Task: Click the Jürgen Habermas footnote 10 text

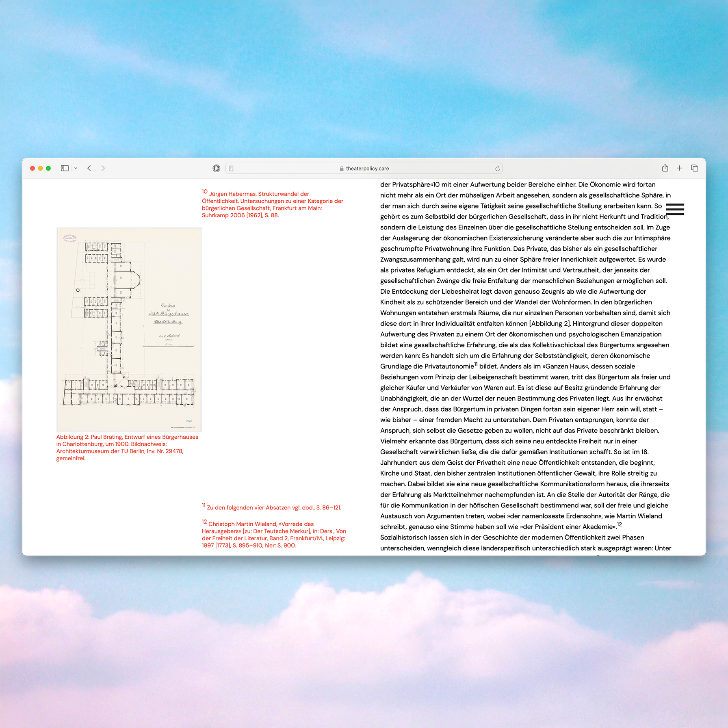Action: click(x=273, y=204)
